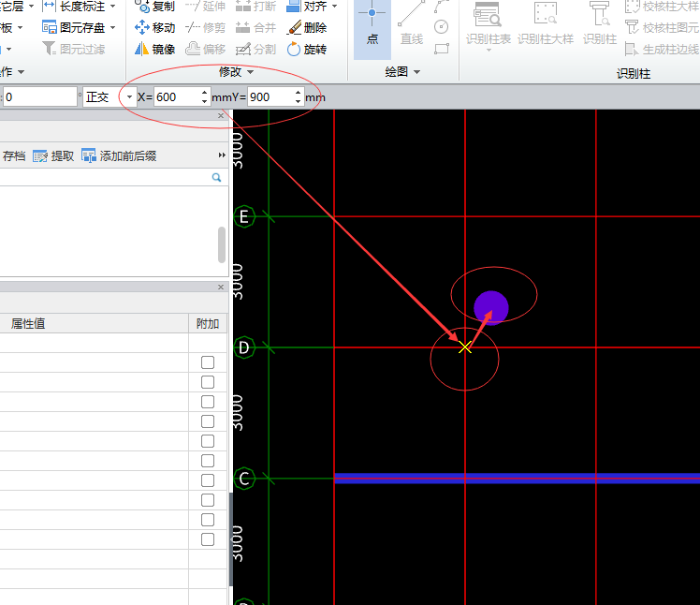
Task: Click the search magnifier icon
Action: click(216, 177)
